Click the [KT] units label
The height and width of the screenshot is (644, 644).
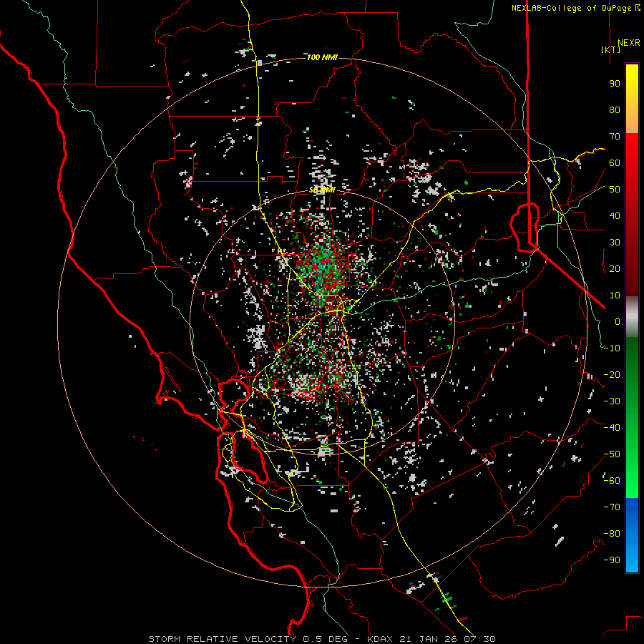[x=611, y=49]
